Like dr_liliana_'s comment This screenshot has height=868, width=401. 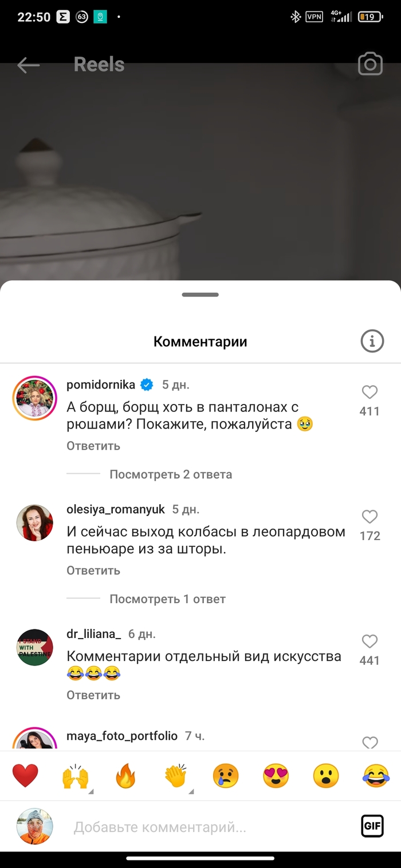pos(369,641)
